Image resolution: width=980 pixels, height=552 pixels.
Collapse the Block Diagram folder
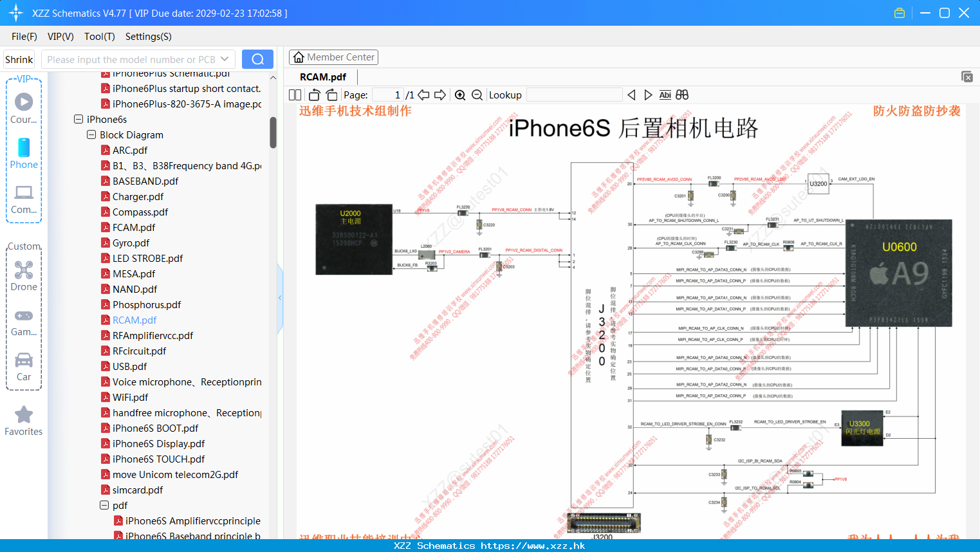pos(91,134)
